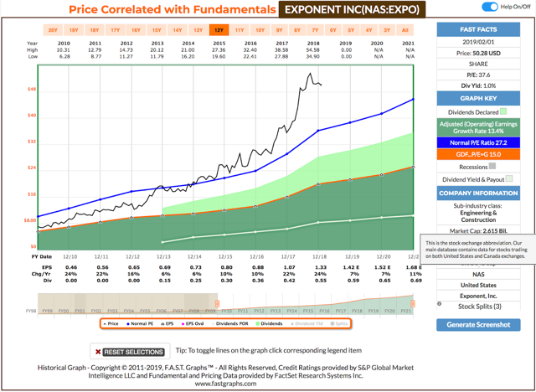Click the FAST FACTS panel header
Image resolution: width=536 pixels, height=392 pixels.
tap(478, 29)
